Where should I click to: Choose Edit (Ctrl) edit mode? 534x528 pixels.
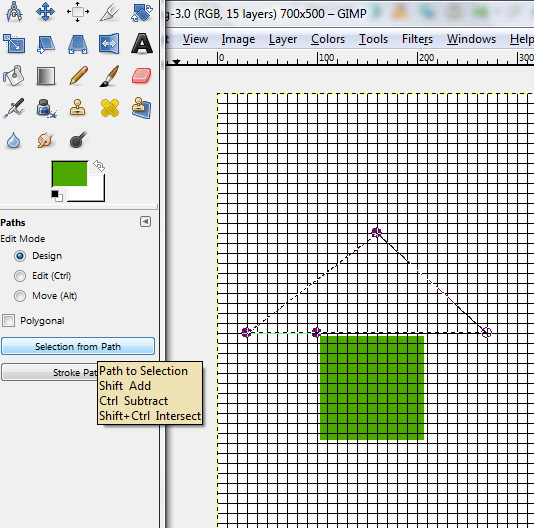pyautogui.click(x=43, y=276)
